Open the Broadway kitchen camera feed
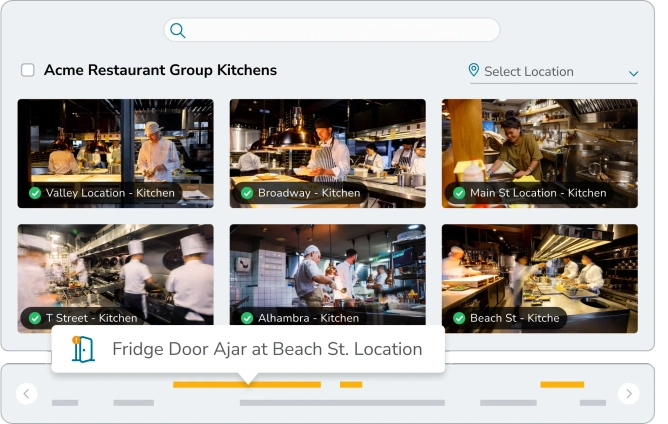 click(x=327, y=150)
